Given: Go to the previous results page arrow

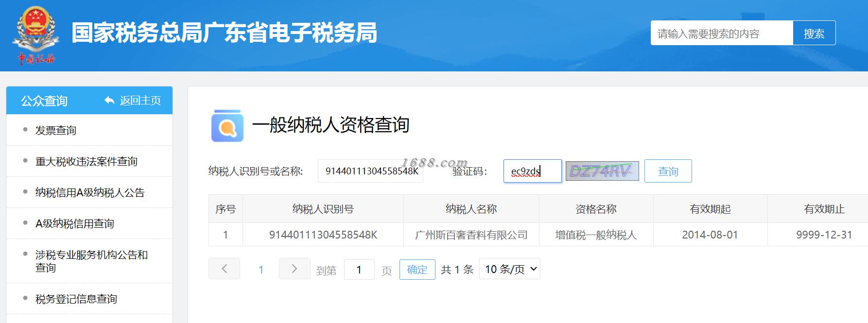Looking at the screenshot, I should (x=225, y=269).
